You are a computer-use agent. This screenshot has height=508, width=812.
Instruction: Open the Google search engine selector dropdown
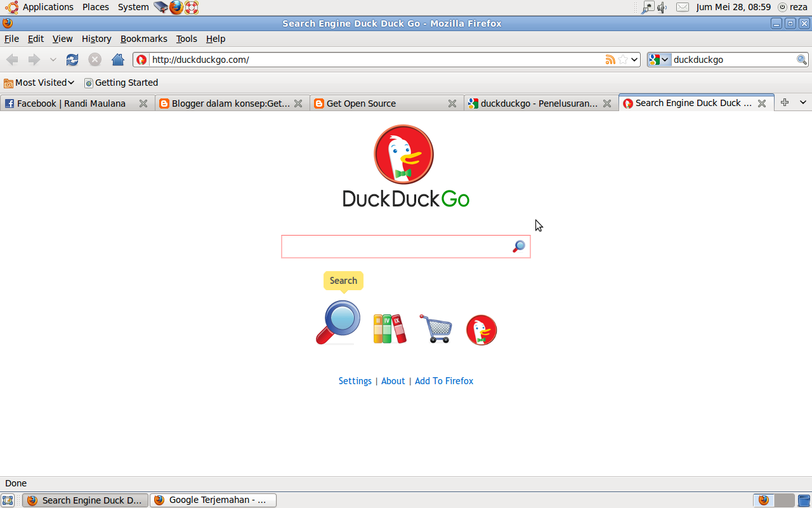[x=659, y=60]
